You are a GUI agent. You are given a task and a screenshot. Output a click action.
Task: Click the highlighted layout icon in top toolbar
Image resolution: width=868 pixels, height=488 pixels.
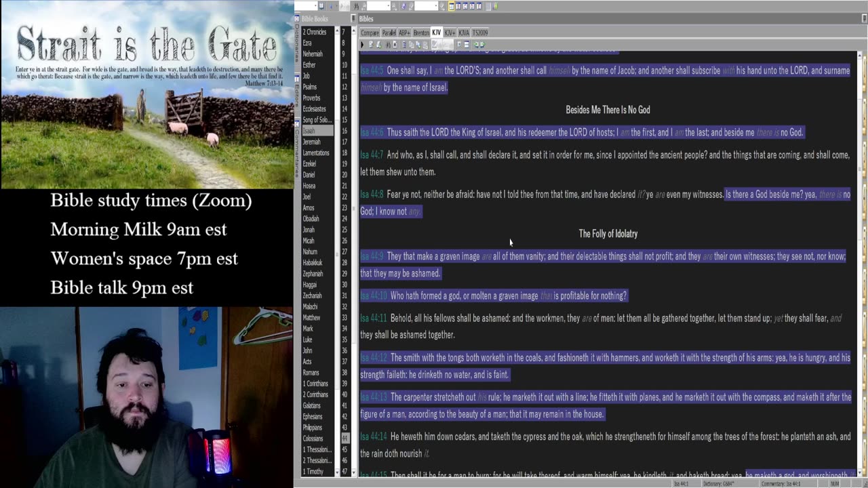pyautogui.click(x=452, y=6)
